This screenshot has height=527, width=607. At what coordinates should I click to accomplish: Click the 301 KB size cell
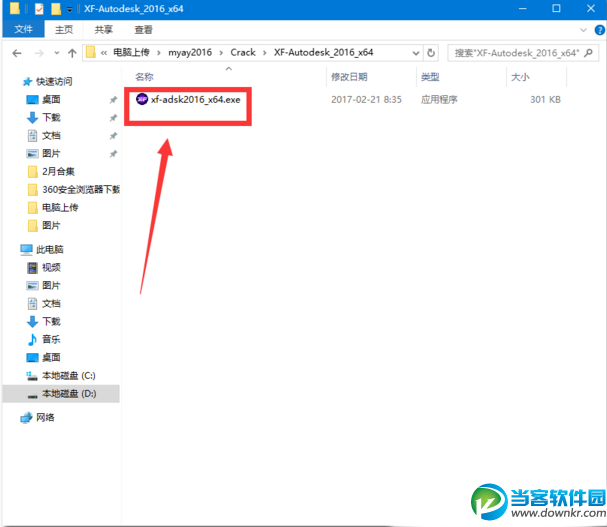pos(545,100)
